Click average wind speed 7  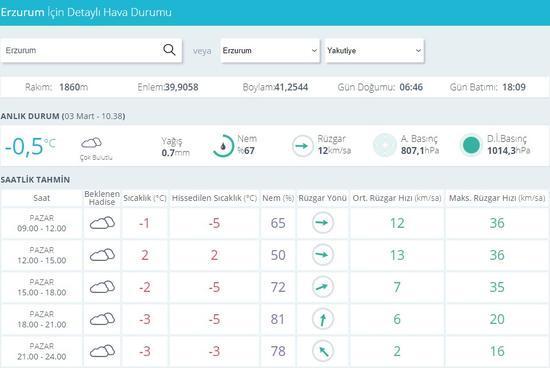click(x=397, y=287)
